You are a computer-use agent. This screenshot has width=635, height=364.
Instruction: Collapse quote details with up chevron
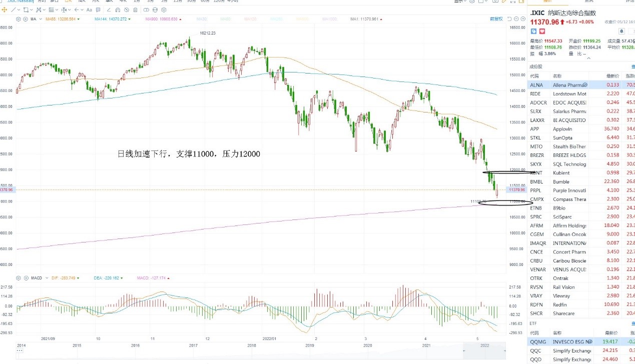589,58
